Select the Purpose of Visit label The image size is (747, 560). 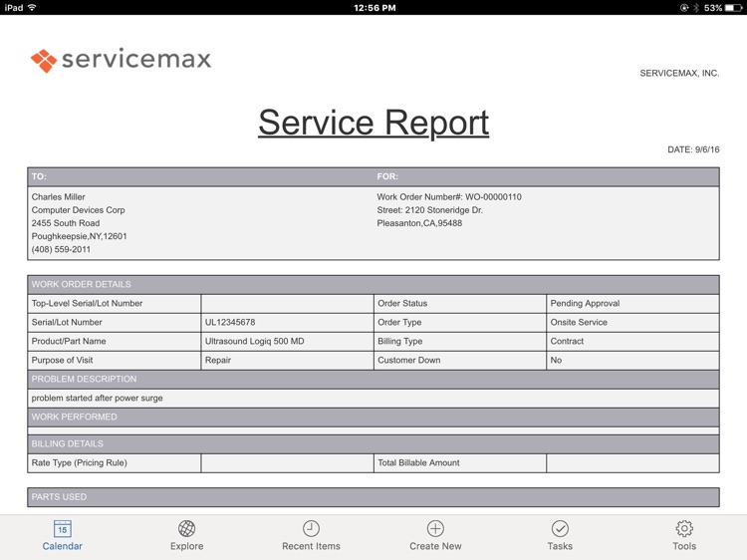(62, 361)
